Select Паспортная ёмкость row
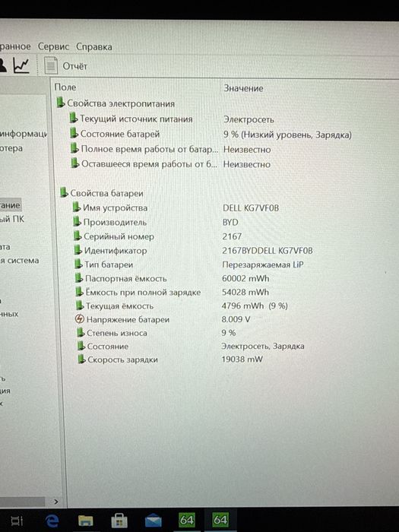Screen dimensions: 399x532 [x=172, y=279]
